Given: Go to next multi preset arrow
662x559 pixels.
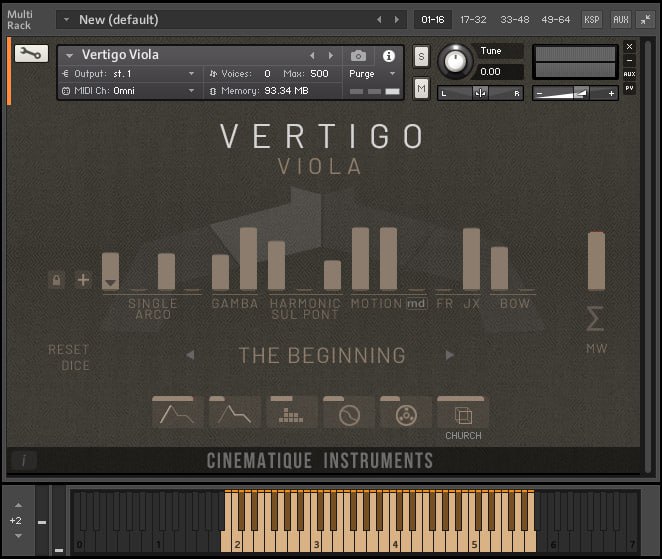Looking at the screenshot, I should pos(396,19).
